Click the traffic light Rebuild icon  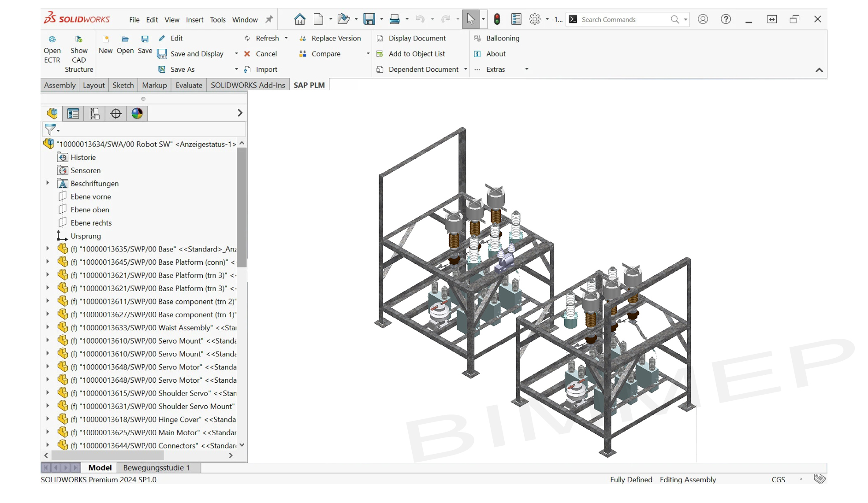[x=497, y=19]
